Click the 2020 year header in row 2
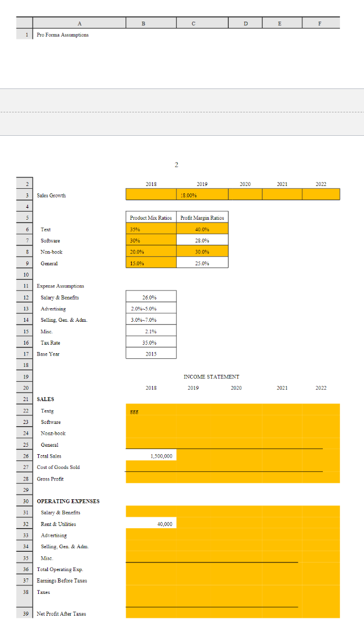 coord(245,184)
